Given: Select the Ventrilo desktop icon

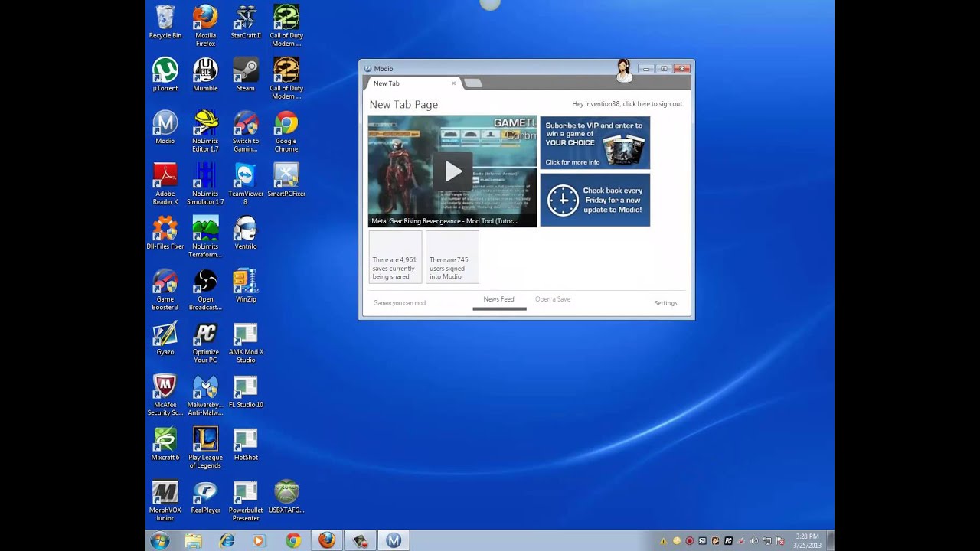Looking at the screenshot, I should click(246, 233).
